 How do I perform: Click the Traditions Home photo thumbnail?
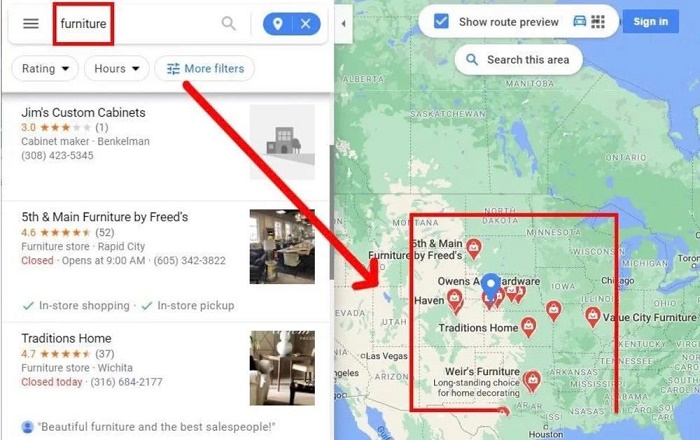coord(282,368)
